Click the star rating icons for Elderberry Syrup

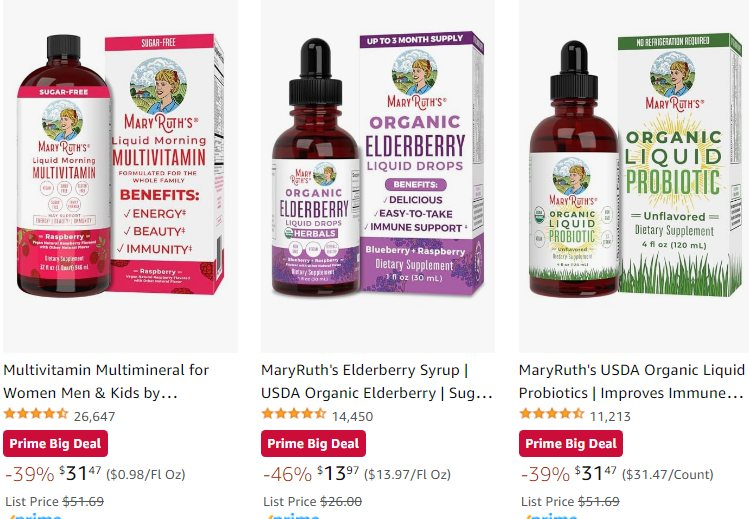point(294,413)
